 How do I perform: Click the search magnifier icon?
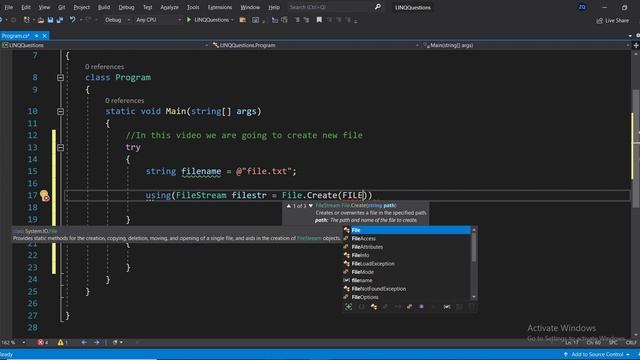click(x=378, y=7)
